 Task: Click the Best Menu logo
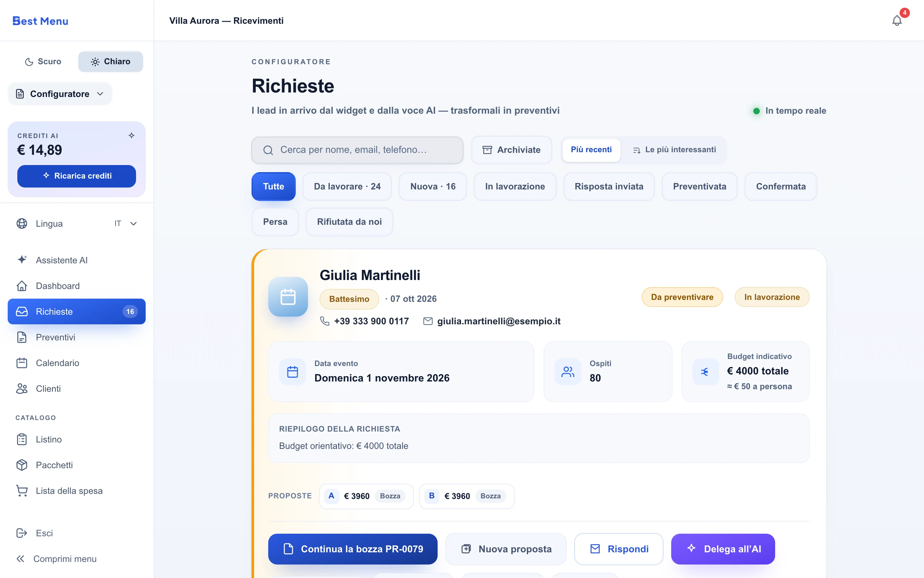40,21
